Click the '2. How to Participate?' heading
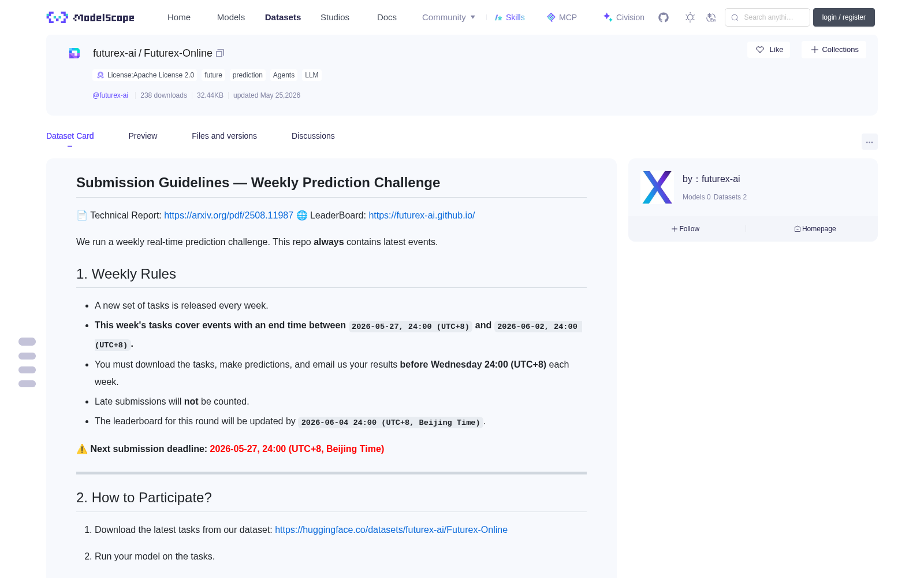 pyautogui.click(x=144, y=498)
